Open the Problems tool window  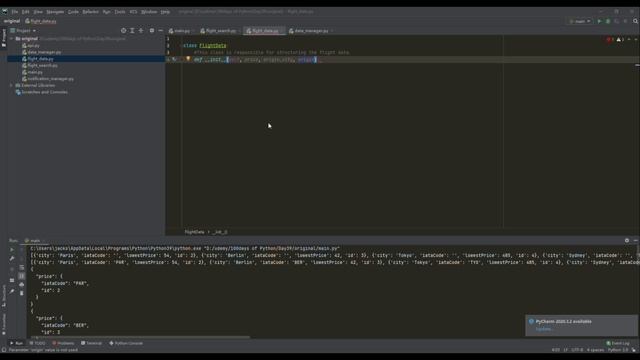click(x=63, y=343)
